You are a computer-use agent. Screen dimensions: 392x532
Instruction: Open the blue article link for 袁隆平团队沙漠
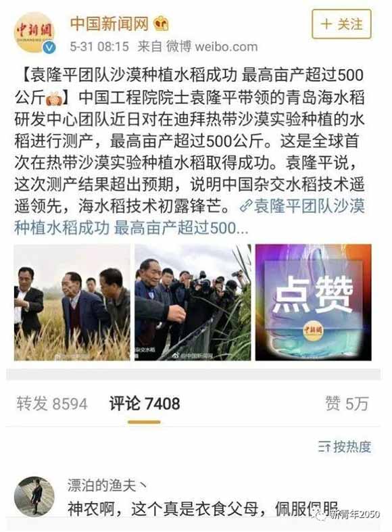pos(190,217)
